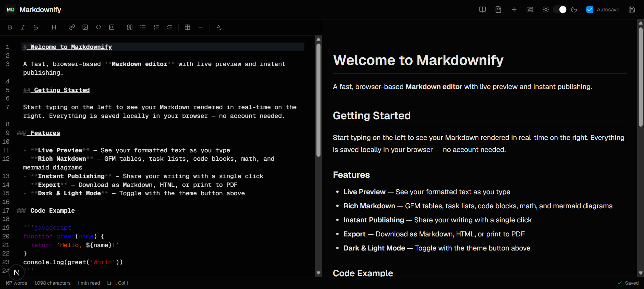Click '1,098 characters' in status bar

(52, 283)
